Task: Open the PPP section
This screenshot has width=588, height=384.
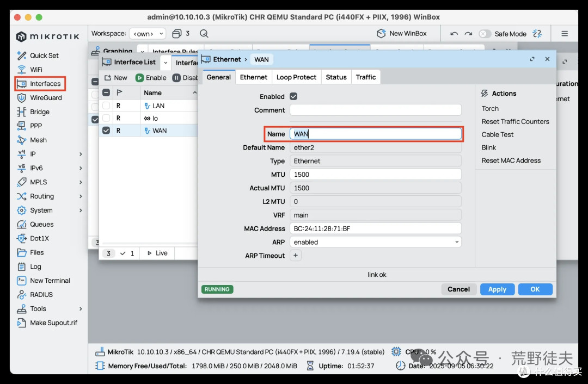Action: (29, 126)
